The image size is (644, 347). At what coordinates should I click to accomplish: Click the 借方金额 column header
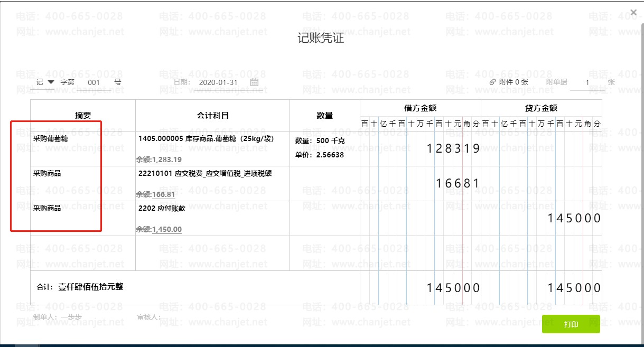(420, 108)
